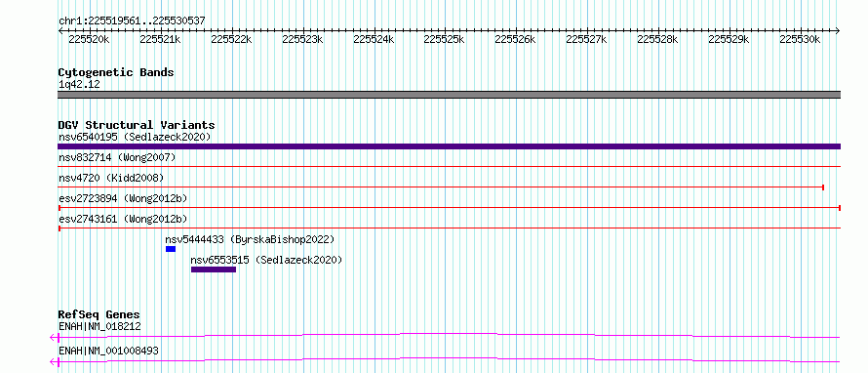Select the nsv4720 (Kidd2008) variant line

coord(441,187)
